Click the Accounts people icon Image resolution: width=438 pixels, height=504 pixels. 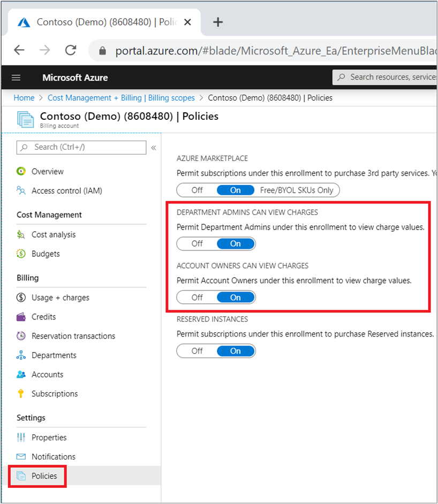click(x=21, y=375)
